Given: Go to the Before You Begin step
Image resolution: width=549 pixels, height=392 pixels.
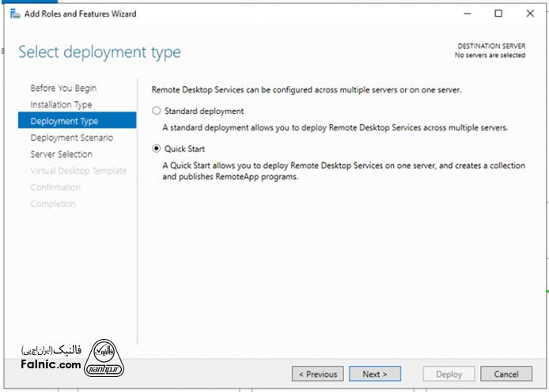Looking at the screenshot, I should tap(63, 88).
